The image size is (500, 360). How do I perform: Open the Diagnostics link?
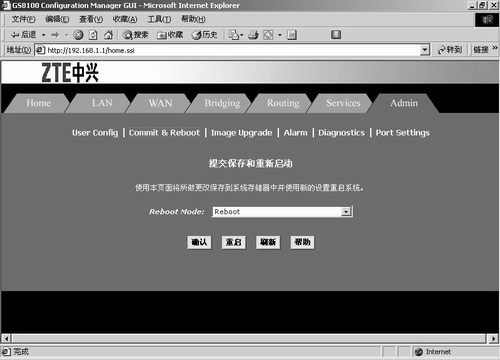[341, 133]
